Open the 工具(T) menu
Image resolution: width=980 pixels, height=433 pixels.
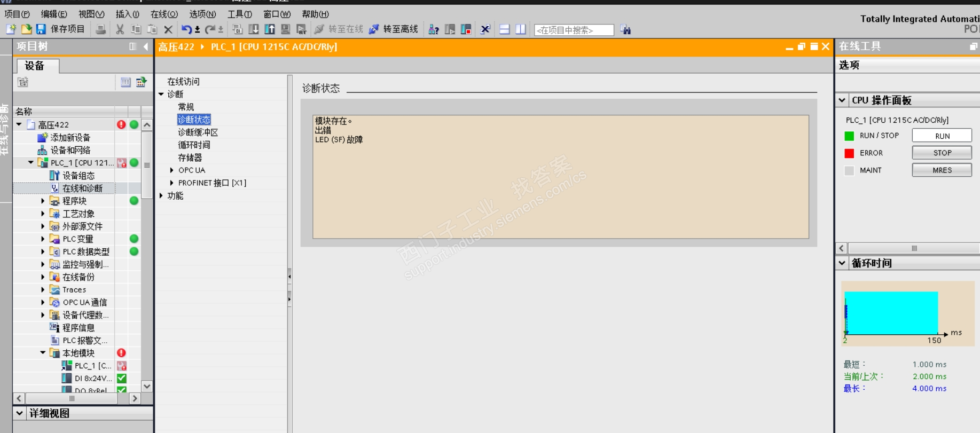tap(240, 14)
